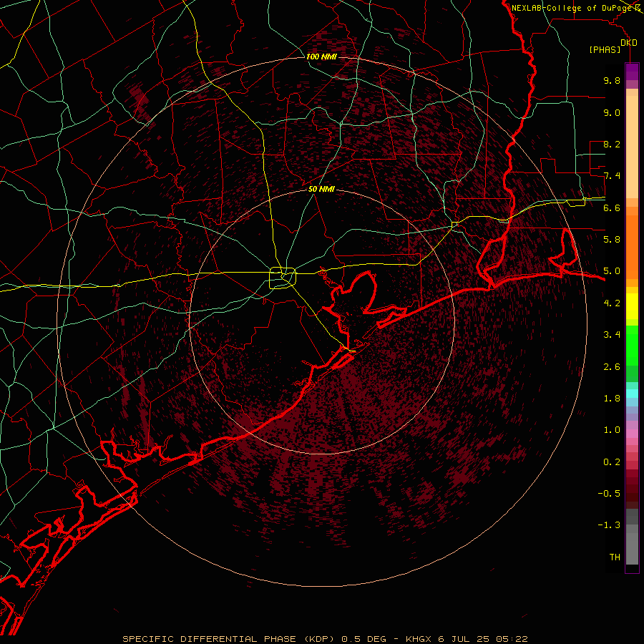Click the yellow segment of color scale
644x644 pixels.
(632, 306)
